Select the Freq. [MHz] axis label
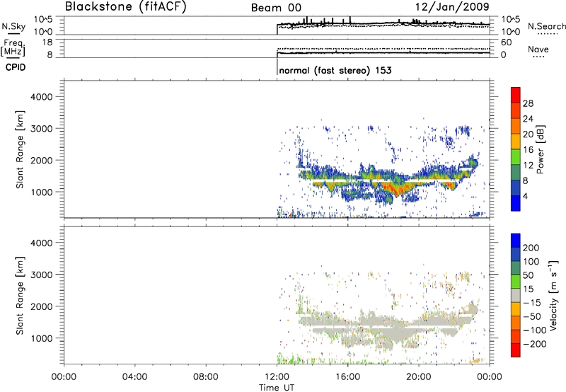The width and height of the screenshot is (566, 392). tap(13, 47)
